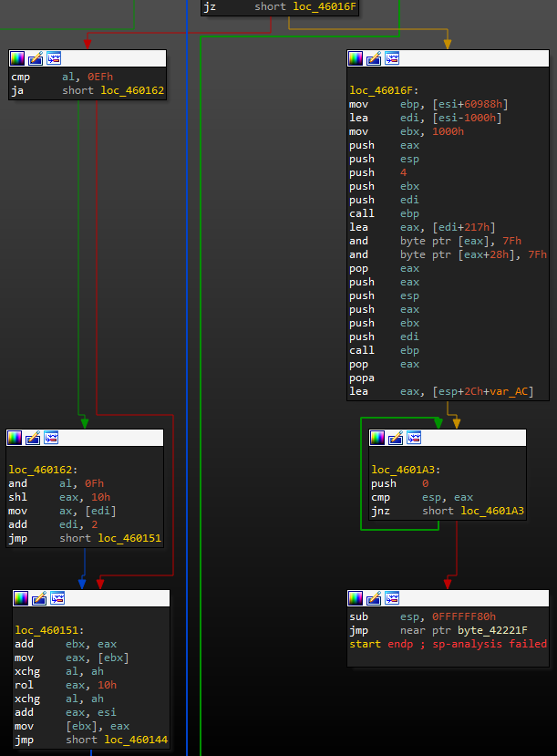Click the edit pencil icon on loc_4601A3 node

pos(396,438)
